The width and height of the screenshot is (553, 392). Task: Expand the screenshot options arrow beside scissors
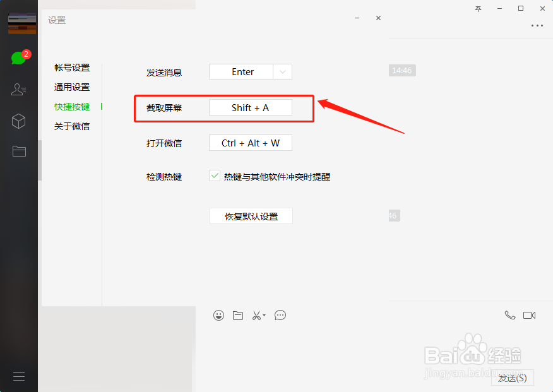pyautogui.click(x=264, y=316)
